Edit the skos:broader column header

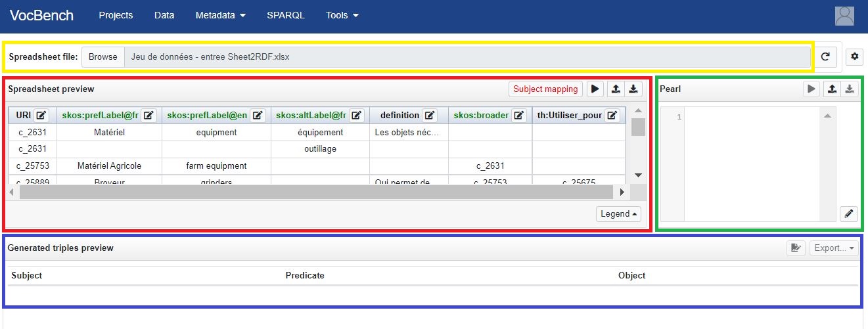519,116
